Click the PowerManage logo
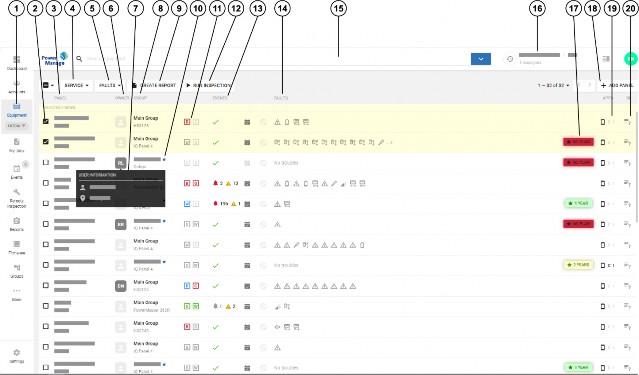639x375 pixels. [54, 59]
